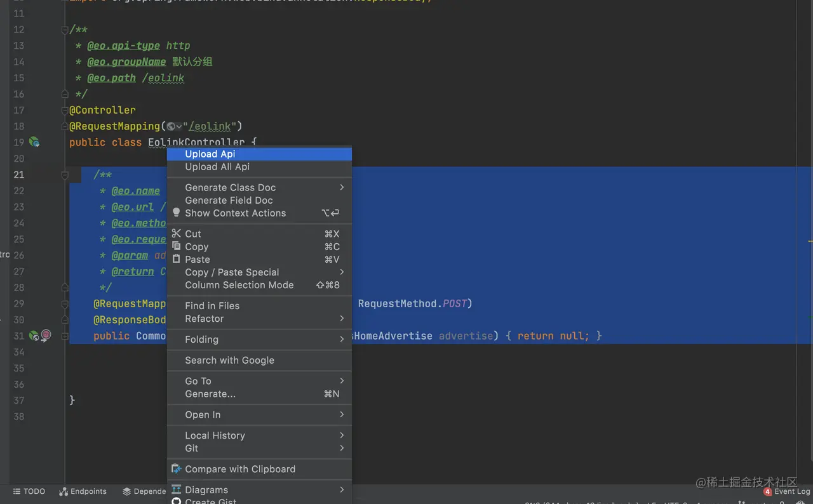The width and height of the screenshot is (813, 504).
Task: Expand the Folding submenu
Action: [259, 339]
